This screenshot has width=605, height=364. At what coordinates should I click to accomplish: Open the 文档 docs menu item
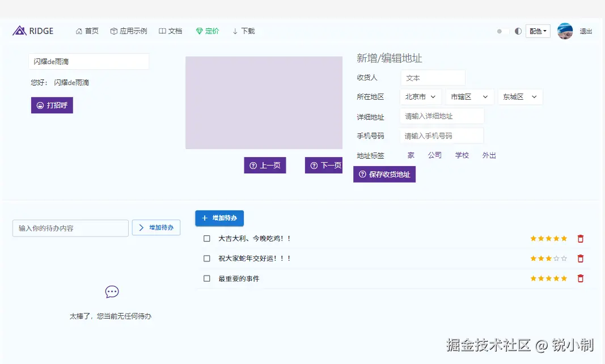[x=171, y=31]
